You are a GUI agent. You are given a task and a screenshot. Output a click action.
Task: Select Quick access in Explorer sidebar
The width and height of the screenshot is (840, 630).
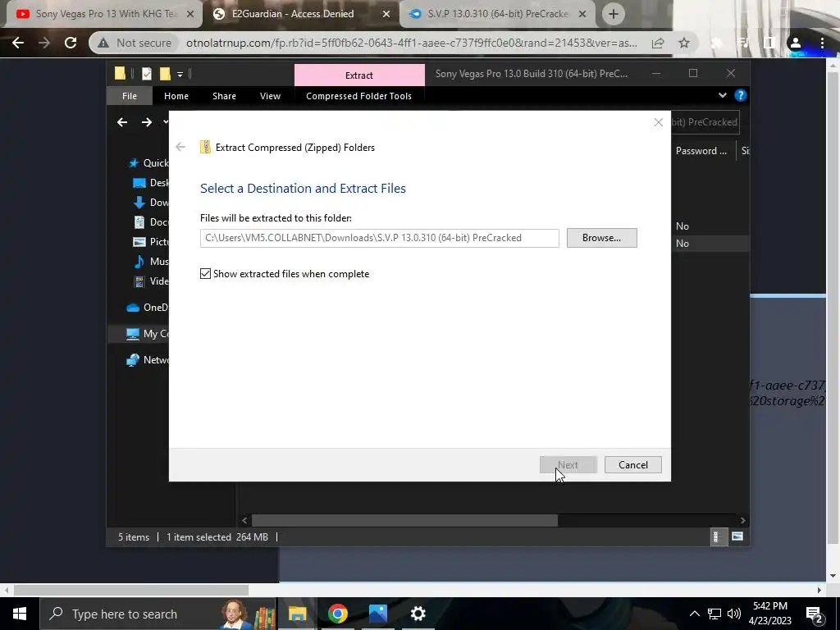[148, 163]
